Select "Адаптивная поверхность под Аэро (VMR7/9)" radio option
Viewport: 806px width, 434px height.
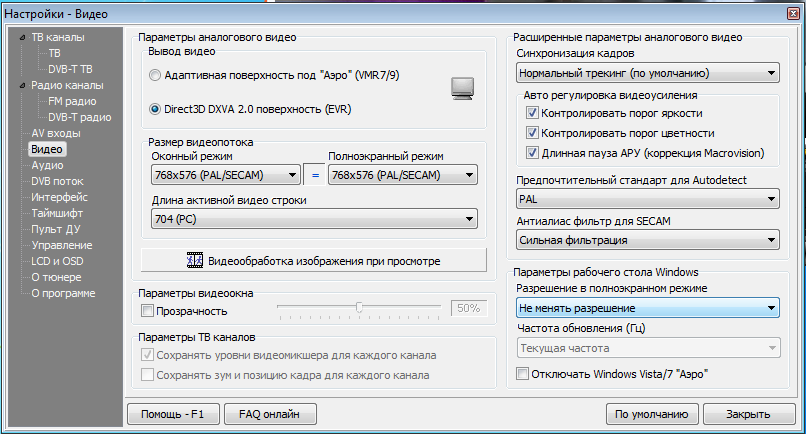(154, 75)
